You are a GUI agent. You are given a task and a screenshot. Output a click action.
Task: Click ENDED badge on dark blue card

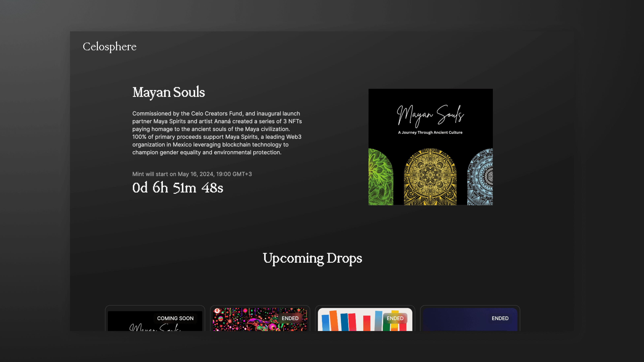[x=500, y=318]
